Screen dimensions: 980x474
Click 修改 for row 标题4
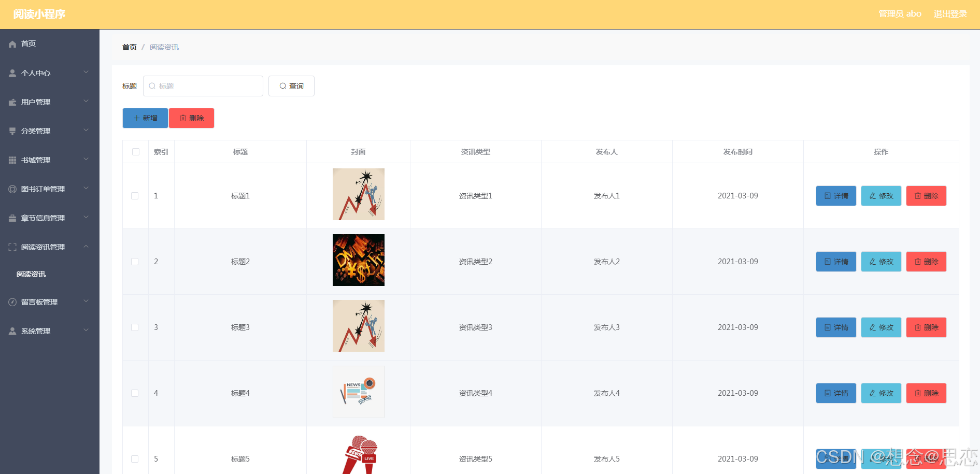coord(881,393)
